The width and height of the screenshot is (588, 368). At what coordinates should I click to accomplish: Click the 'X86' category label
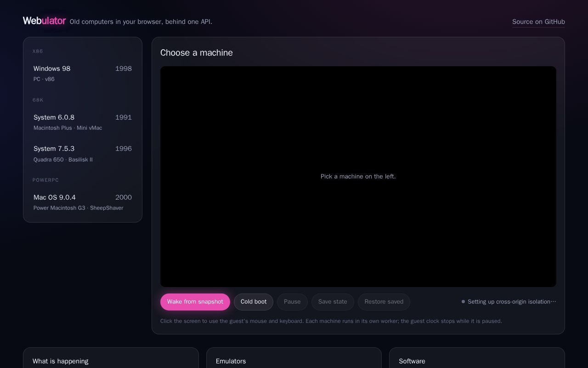point(38,52)
